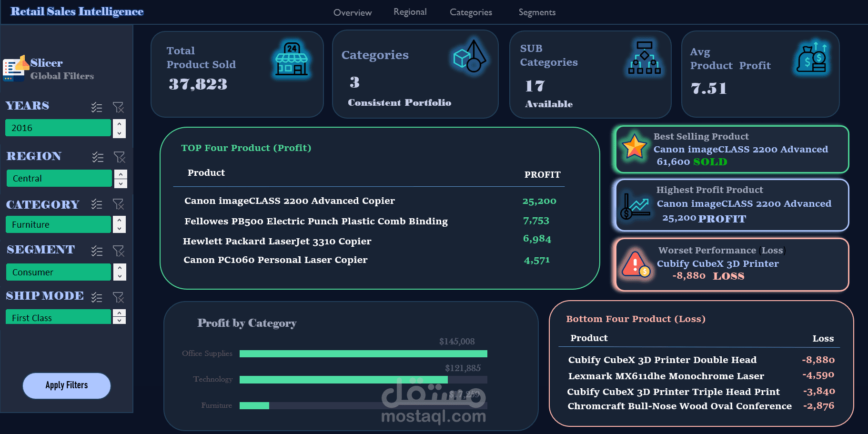Viewport: 868px width, 434px height.
Task: Select the Central region slicer item
Action: (x=59, y=178)
